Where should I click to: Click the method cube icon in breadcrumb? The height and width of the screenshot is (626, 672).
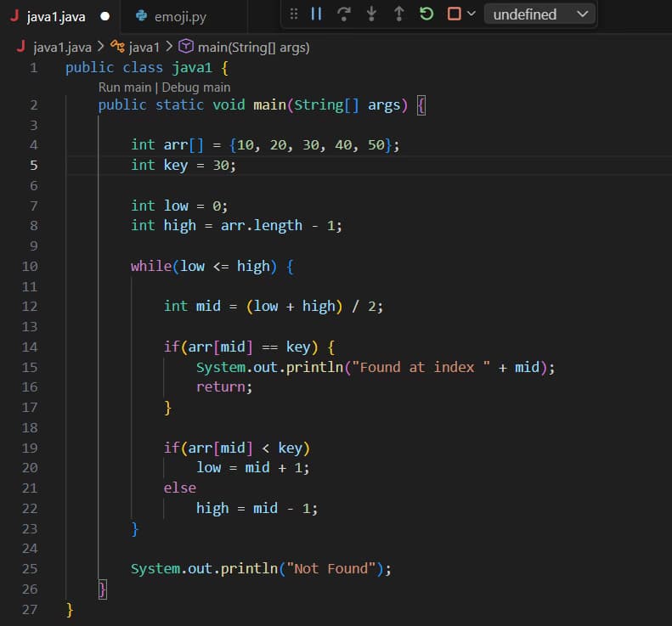[186, 46]
